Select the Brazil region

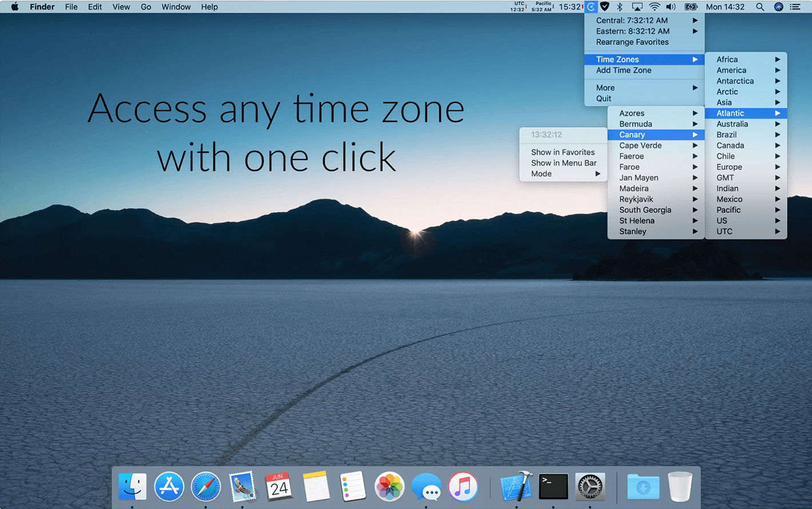(746, 135)
